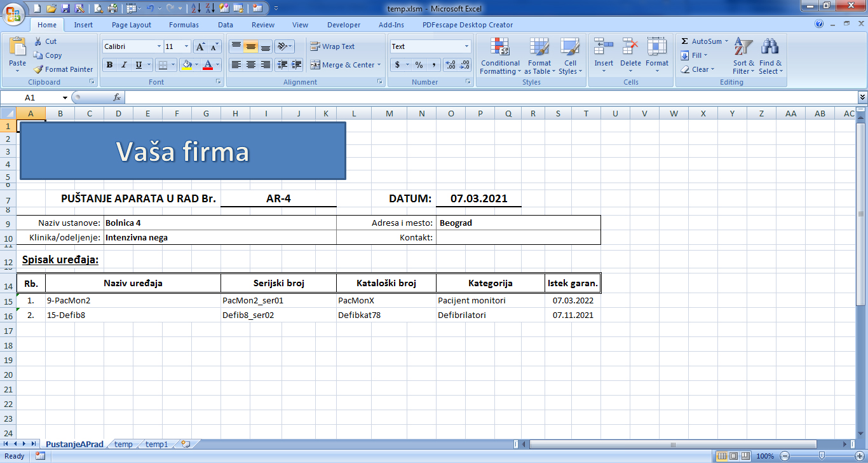Image resolution: width=868 pixels, height=463 pixels.
Task: Click the Cut scissors button
Action: [45, 41]
